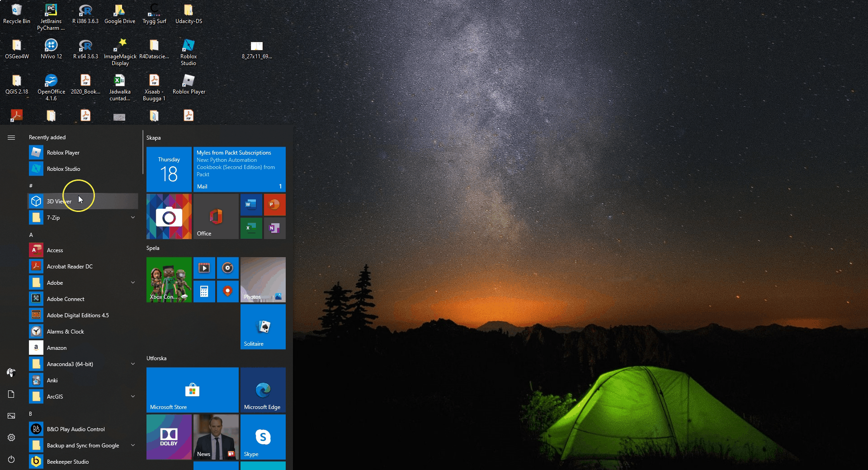
Task: Open the Calendar tile showing Thursday 18
Action: (169, 169)
